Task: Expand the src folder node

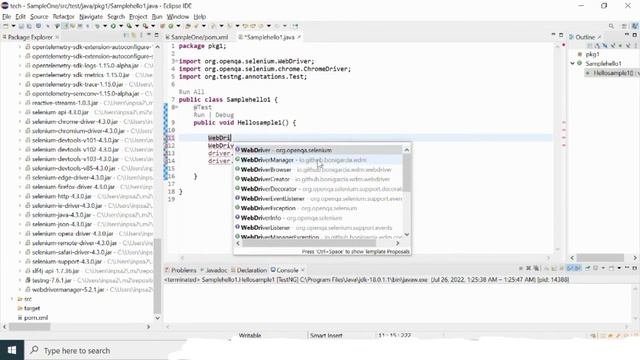Action: pos(12,299)
